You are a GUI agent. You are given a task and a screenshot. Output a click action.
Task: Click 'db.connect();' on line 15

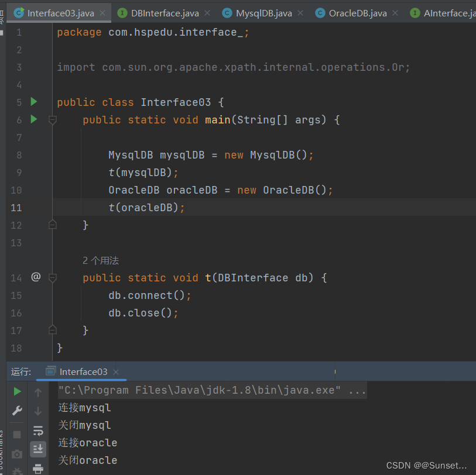150,295
